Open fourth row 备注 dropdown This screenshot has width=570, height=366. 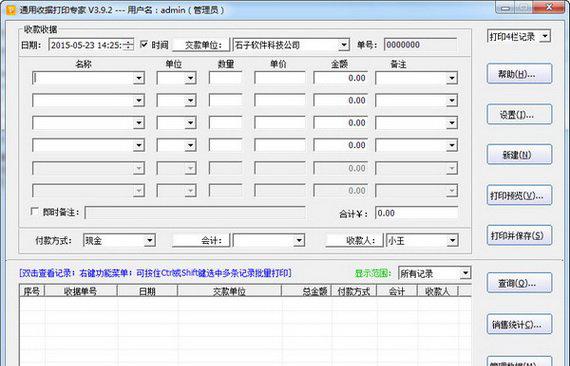coord(451,146)
